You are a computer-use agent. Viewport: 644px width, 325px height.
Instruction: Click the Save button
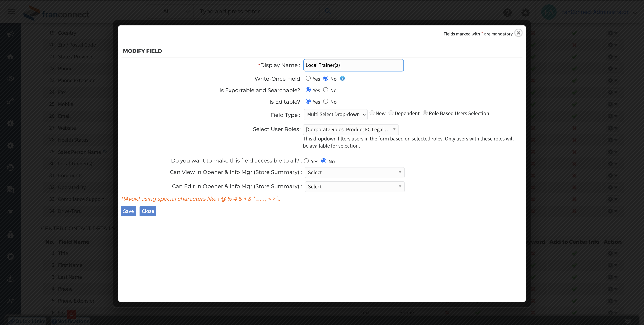[128, 211]
